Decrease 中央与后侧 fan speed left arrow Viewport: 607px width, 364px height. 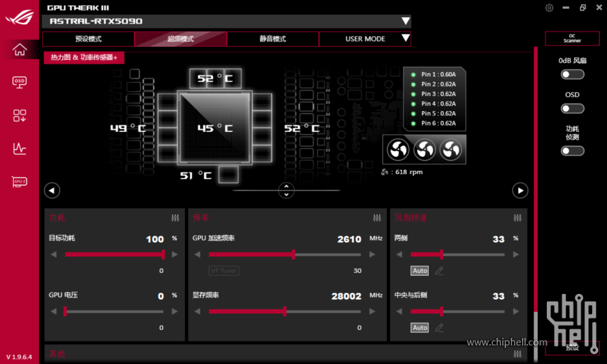399,311
